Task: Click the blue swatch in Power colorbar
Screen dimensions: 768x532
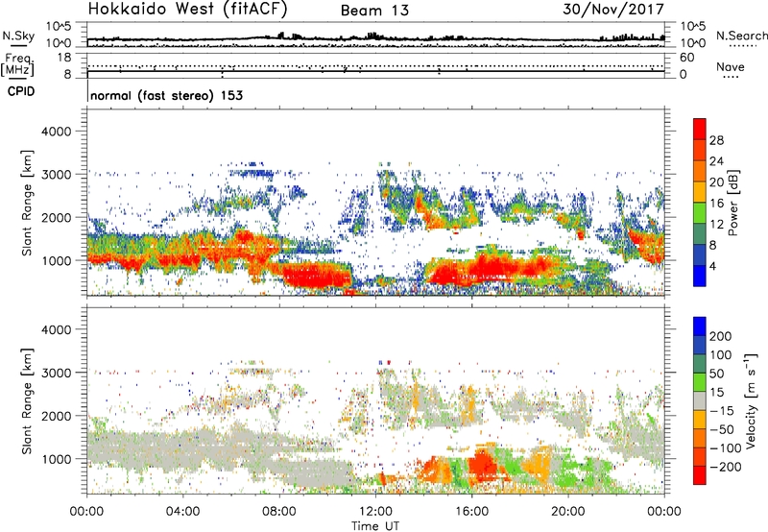Action: [700, 276]
